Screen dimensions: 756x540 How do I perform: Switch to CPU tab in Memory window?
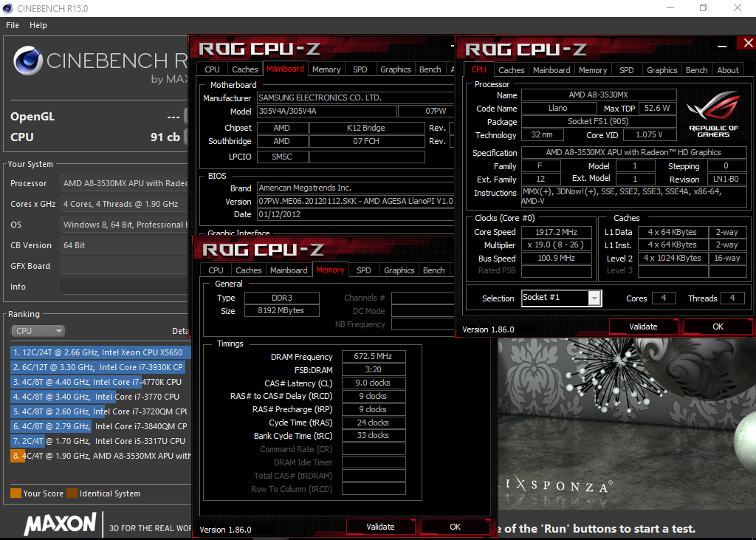tap(216, 270)
